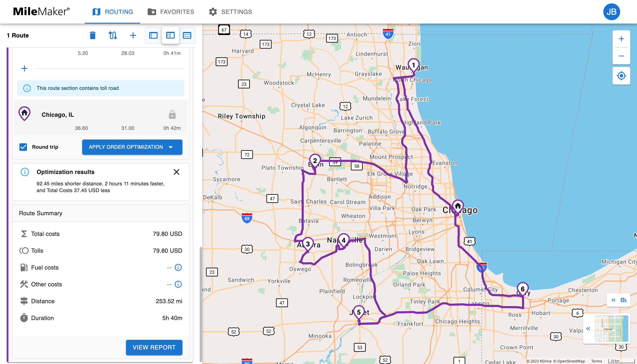The image size is (637, 364).
Task: Open the Settings tab
Action: click(230, 12)
